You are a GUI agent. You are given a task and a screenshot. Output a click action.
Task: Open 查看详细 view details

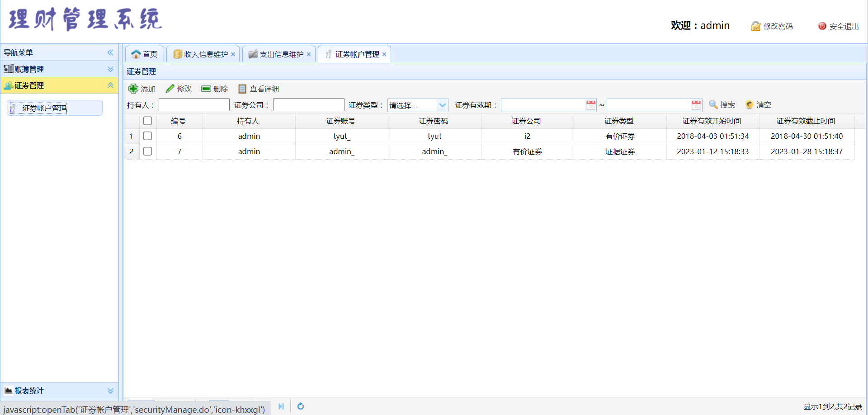pos(259,89)
